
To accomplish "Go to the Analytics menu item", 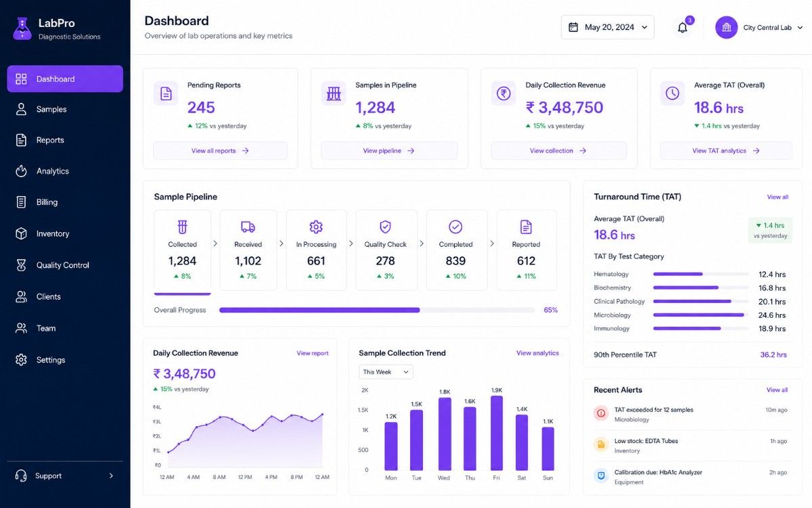I will click(65, 171).
